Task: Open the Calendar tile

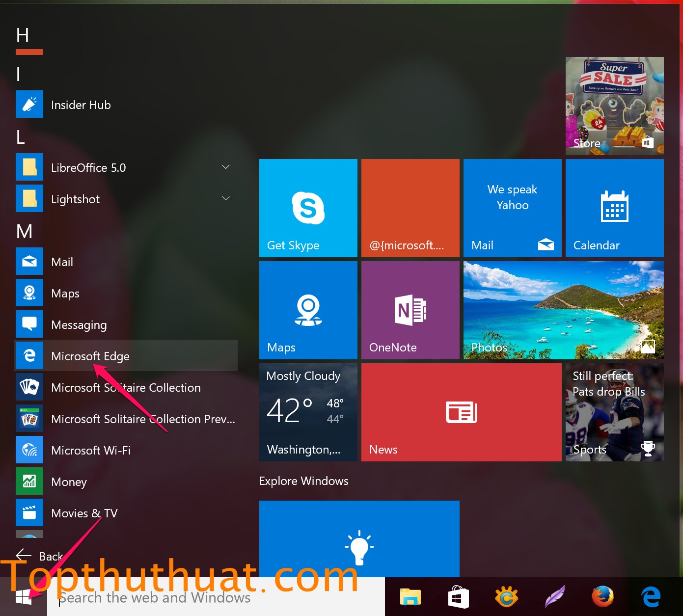Action: point(615,208)
